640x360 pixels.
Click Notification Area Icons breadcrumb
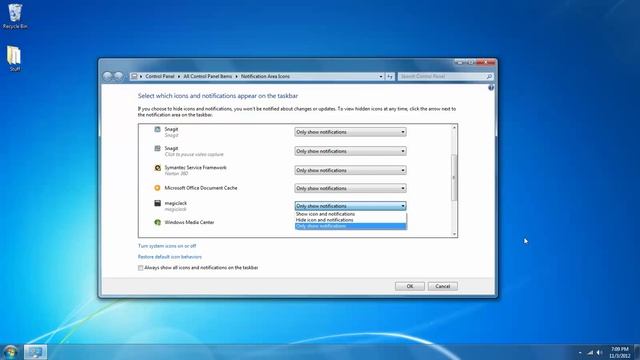click(265, 76)
